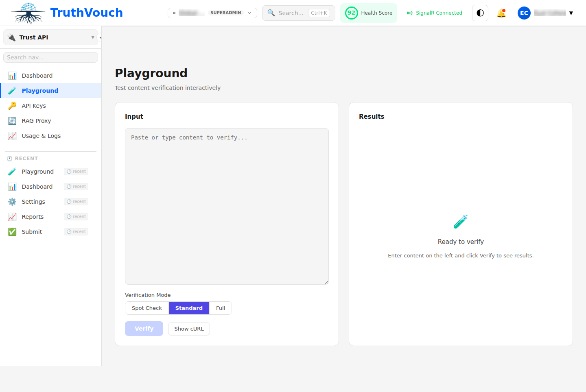The image size is (586, 392).
Task: Open notifications via the bell icon
Action: point(501,13)
